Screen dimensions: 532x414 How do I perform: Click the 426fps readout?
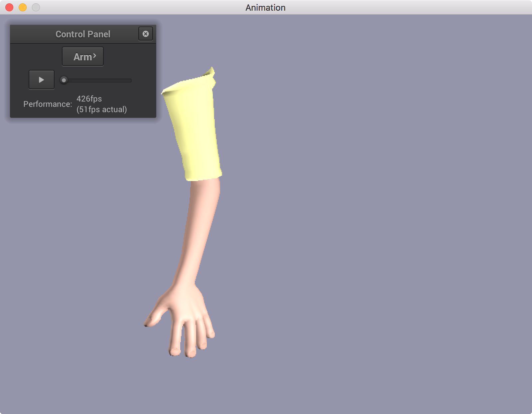click(x=89, y=99)
